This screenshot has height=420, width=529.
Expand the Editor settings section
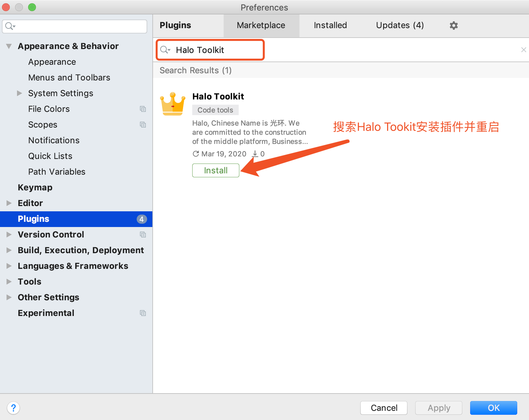tap(9, 203)
